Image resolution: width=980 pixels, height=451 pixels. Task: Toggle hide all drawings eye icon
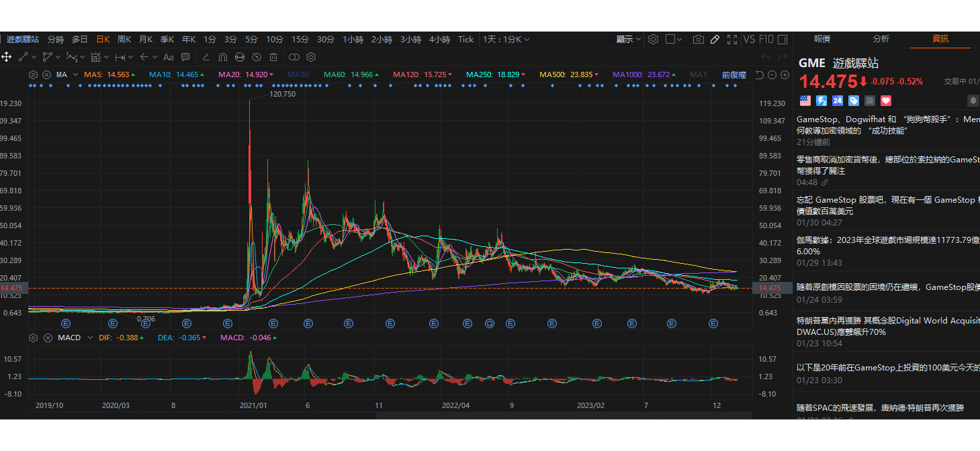pos(257,57)
